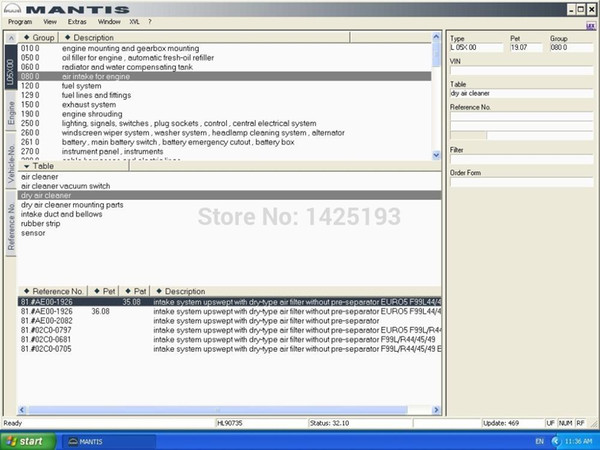Sort parts by Pat column header
Screen dimensions: 600x450
135,291
